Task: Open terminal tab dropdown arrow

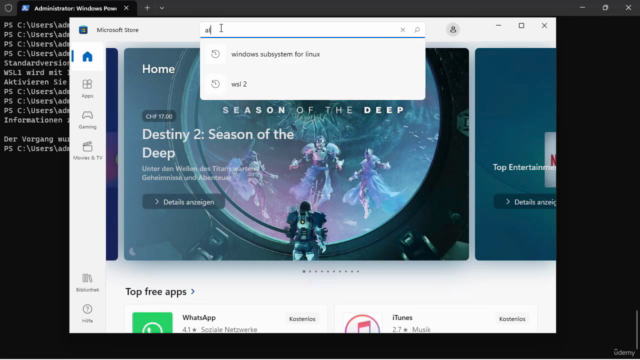Action: (x=162, y=8)
